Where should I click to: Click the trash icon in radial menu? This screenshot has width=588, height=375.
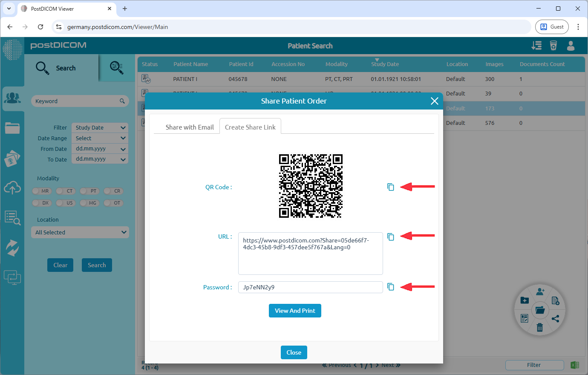pos(540,327)
